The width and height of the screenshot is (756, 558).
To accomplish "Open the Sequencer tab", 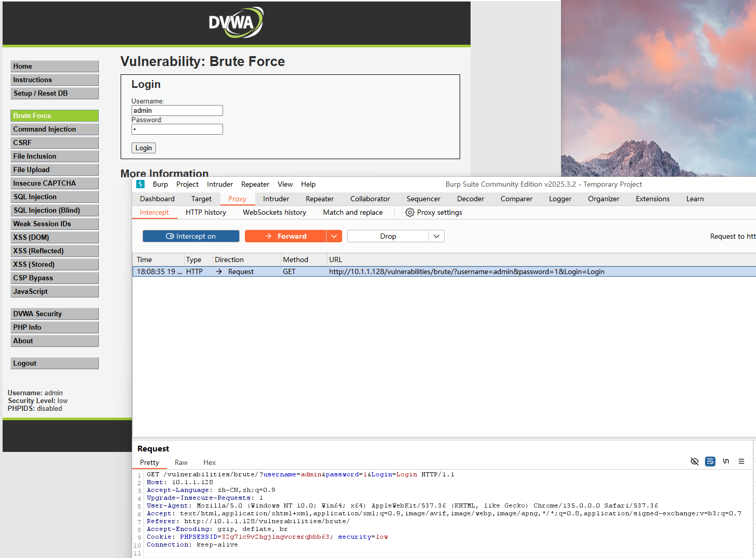I will point(423,199).
